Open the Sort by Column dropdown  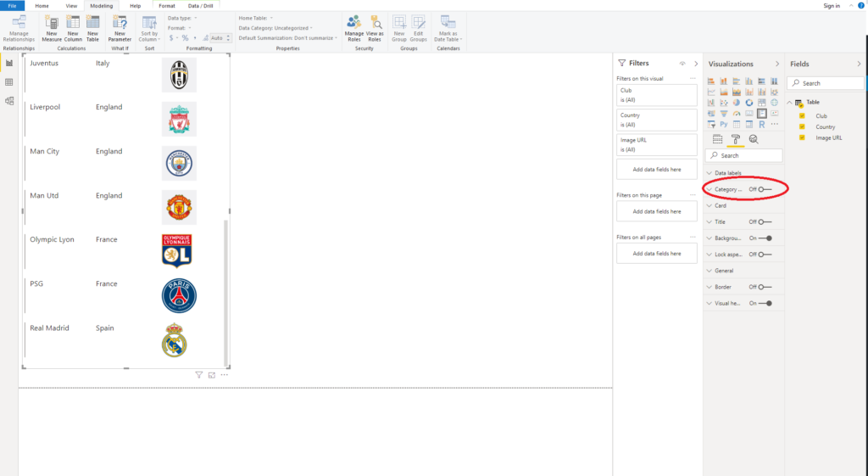[x=149, y=28]
